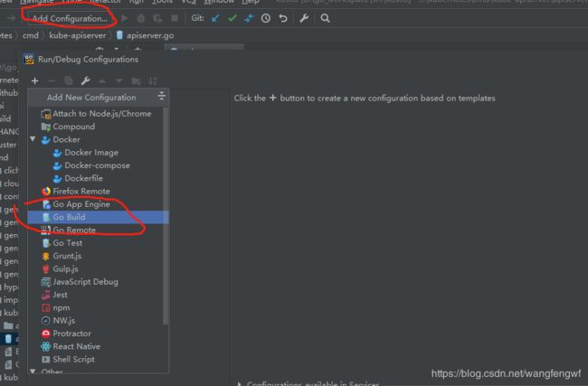Open the Window menu
The image size is (588, 386).
(219, 2)
